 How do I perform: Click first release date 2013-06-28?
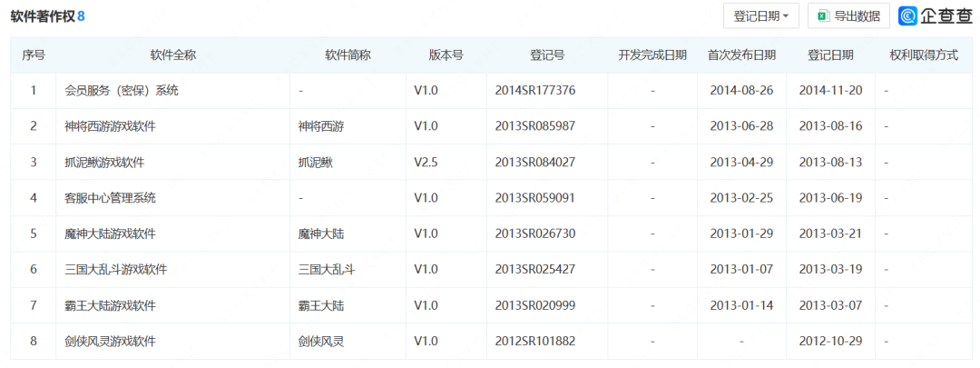coord(742,126)
